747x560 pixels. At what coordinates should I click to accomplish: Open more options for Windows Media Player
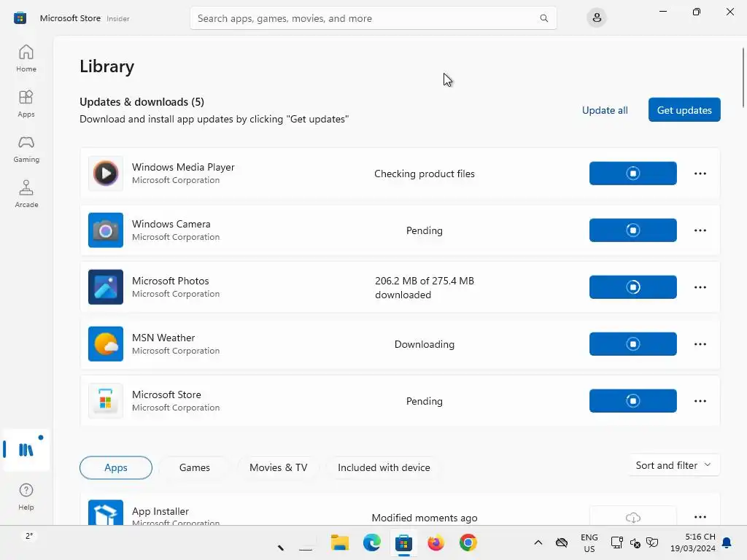700,174
